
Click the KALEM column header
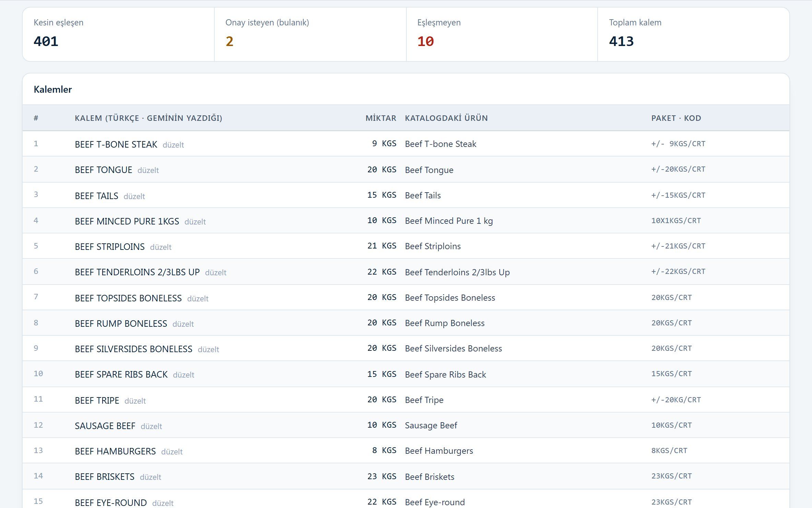pyautogui.click(x=148, y=118)
